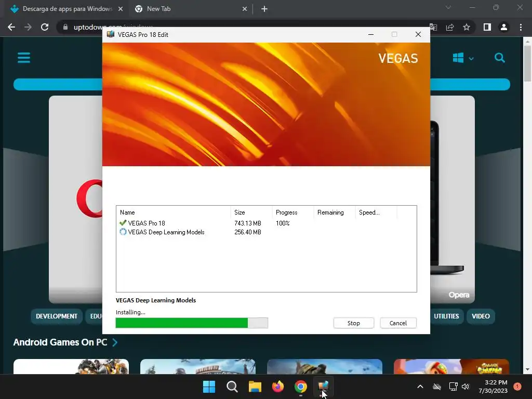Click the Subway Surfers game thumbnail

451,367
